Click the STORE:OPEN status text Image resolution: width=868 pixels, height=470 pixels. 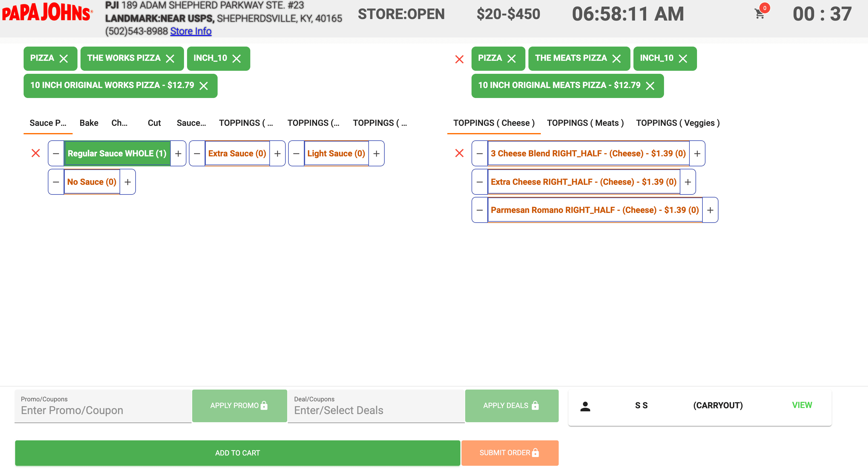click(x=401, y=14)
